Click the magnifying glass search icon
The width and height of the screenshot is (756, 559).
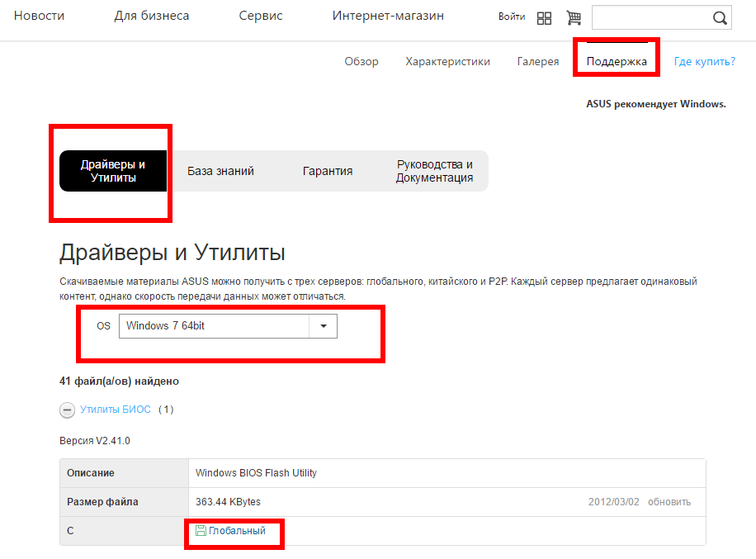pyautogui.click(x=719, y=18)
